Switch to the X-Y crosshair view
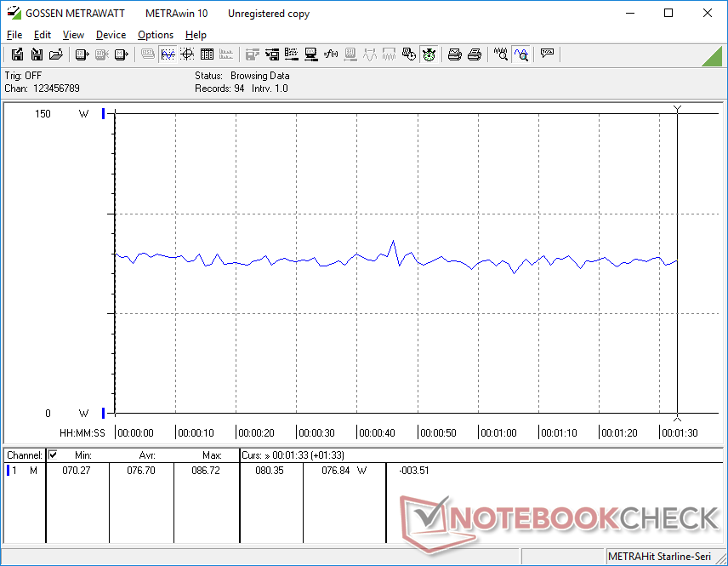This screenshot has width=728, height=566. coord(187,54)
